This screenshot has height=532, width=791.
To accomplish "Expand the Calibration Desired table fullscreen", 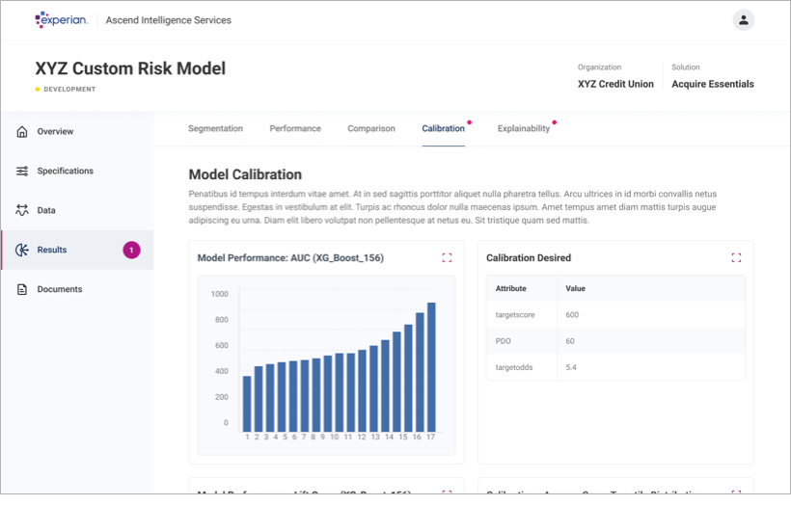I will point(736,258).
